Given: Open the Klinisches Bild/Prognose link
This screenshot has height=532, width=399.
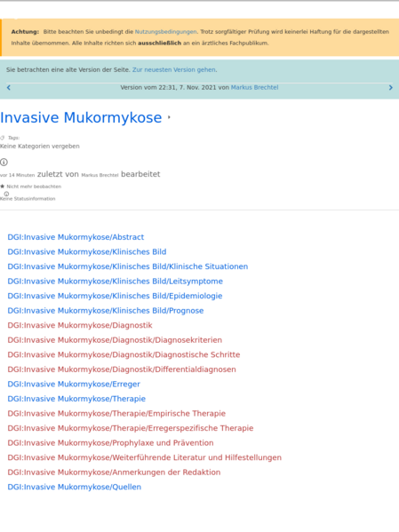Looking at the screenshot, I should pyautogui.click(x=106, y=311).
